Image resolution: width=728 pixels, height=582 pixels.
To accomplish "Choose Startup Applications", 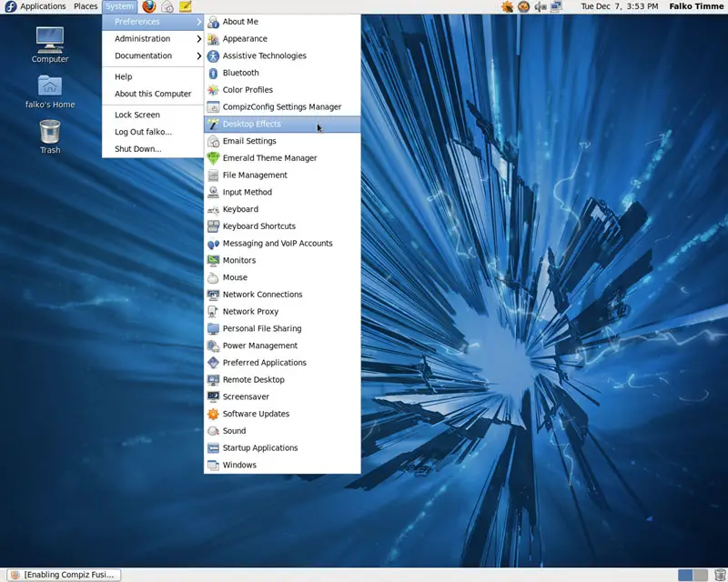I will click(x=282, y=448).
